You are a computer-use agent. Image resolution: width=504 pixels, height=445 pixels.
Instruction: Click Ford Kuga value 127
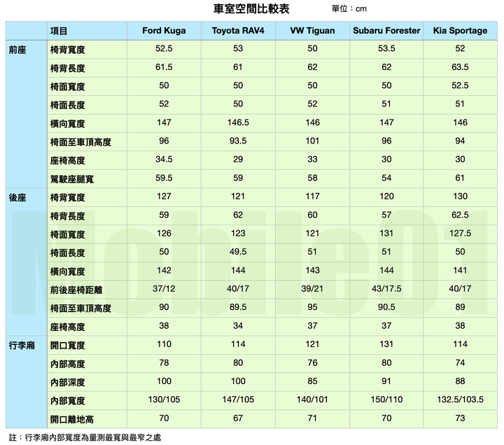coord(164,197)
